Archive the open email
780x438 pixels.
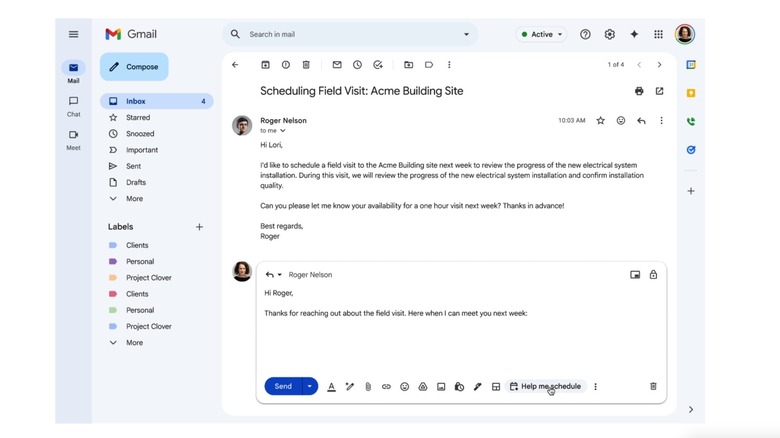pos(265,65)
